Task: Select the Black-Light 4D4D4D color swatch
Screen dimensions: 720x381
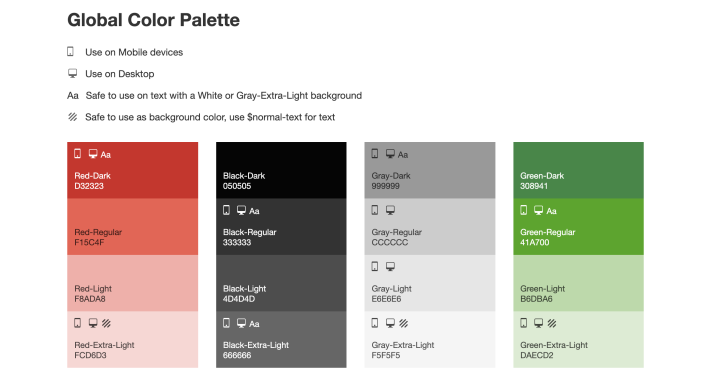Action: coord(281,283)
